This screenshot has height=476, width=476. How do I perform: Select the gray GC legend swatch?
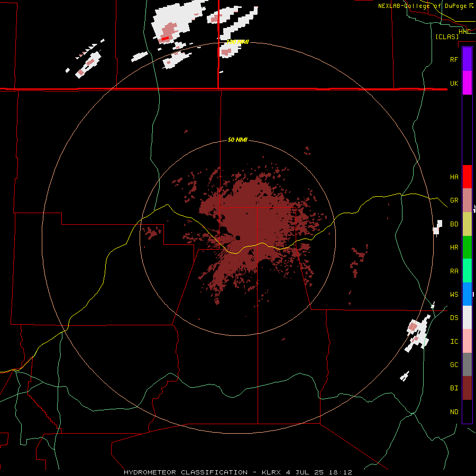click(x=467, y=364)
